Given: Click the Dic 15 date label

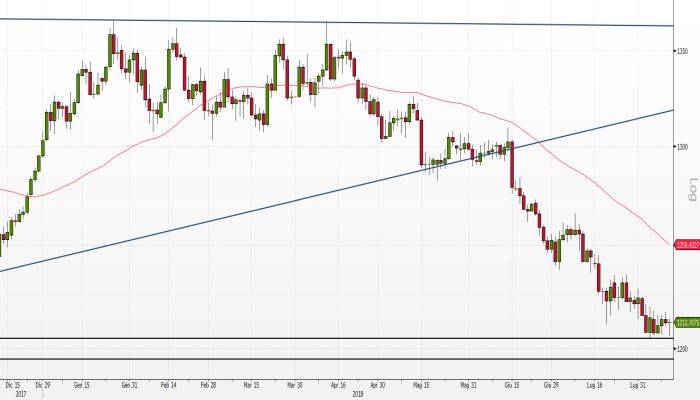Looking at the screenshot, I should pyautogui.click(x=12, y=384).
